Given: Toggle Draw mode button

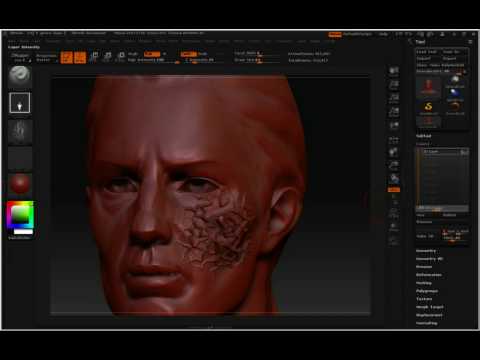Looking at the screenshot, I should point(80,57).
